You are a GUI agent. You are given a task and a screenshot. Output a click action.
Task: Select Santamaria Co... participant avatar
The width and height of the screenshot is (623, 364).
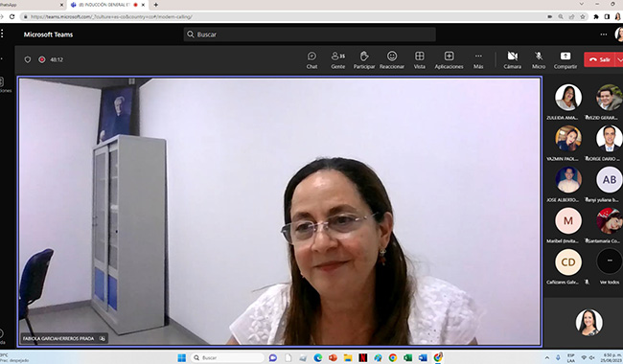tap(609, 220)
